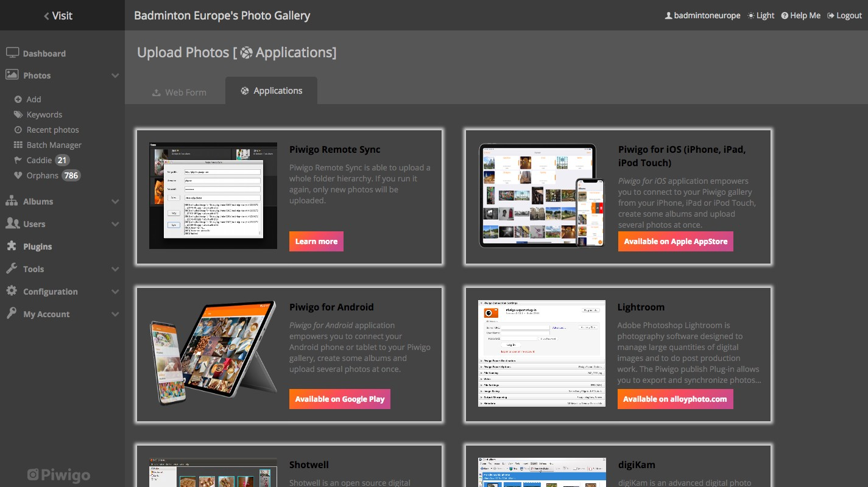
Task: Expand the Users menu chevron
Action: 115,224
